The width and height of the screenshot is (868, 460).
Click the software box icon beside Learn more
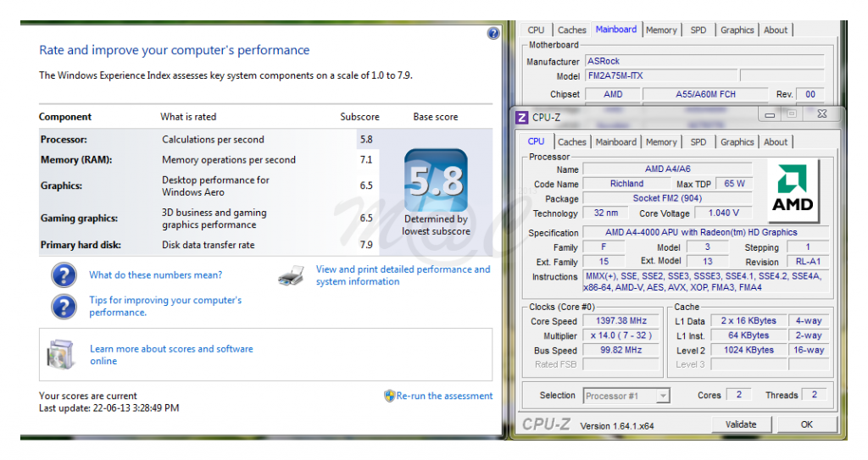tap(63, 355)
